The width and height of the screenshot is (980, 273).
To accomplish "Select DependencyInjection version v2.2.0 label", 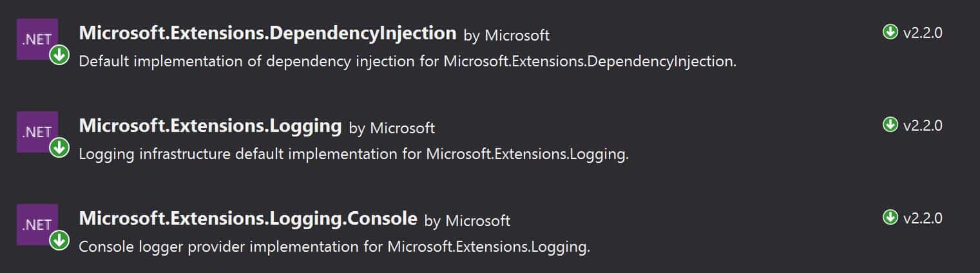I will [x=923, y=33].
